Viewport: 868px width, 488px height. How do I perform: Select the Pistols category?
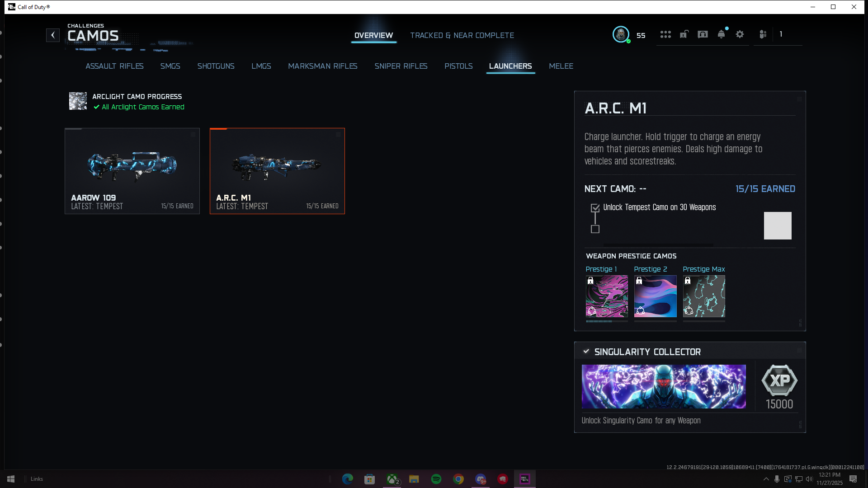pos(459,66)
